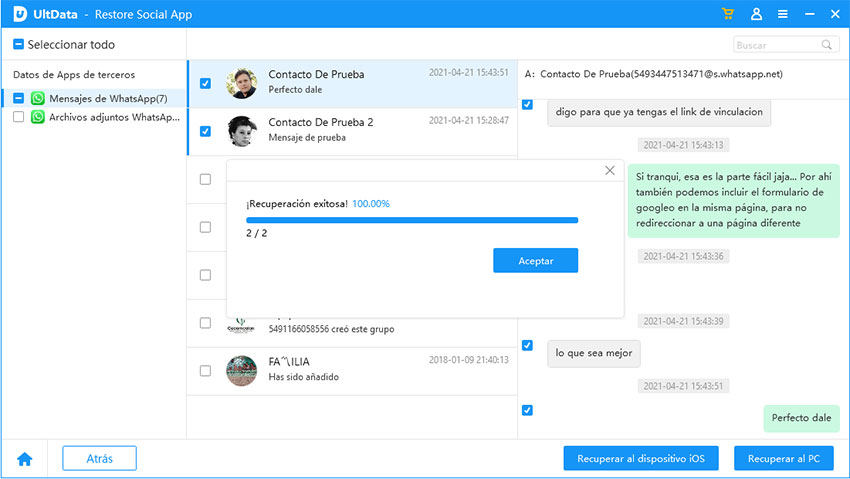Open the FA^\ILIA group avatar
This screenshot has height=479, width=850.
241,371
